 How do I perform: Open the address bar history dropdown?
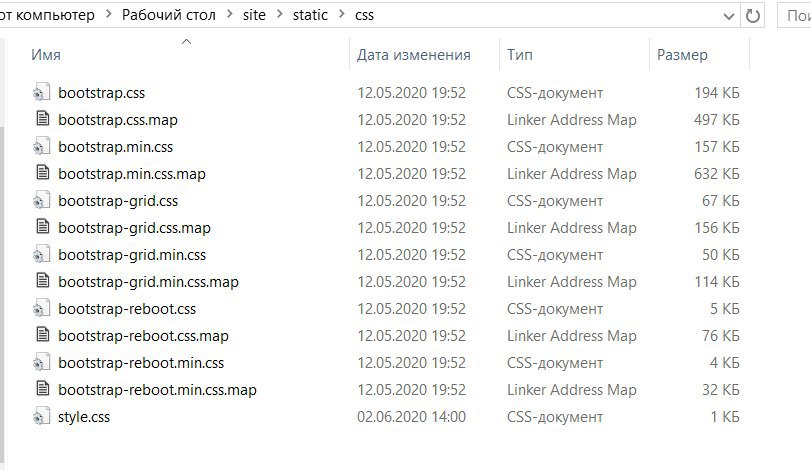729,16
